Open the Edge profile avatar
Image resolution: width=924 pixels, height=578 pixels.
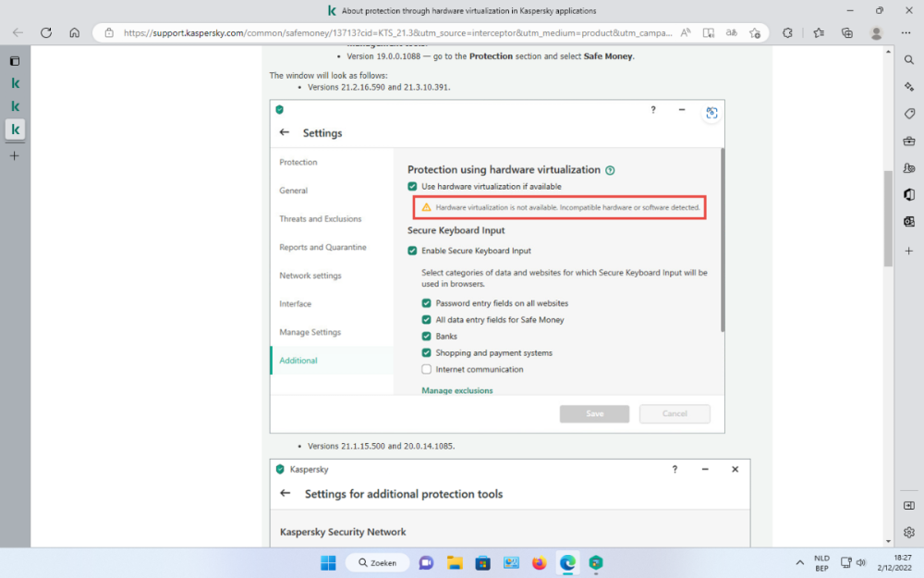(x=876, y=33)
